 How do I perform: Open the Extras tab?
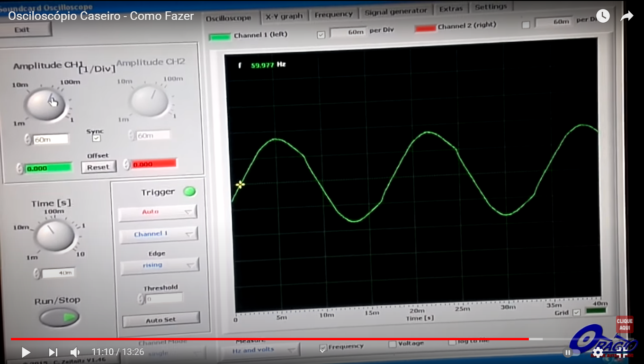(451, 9)
